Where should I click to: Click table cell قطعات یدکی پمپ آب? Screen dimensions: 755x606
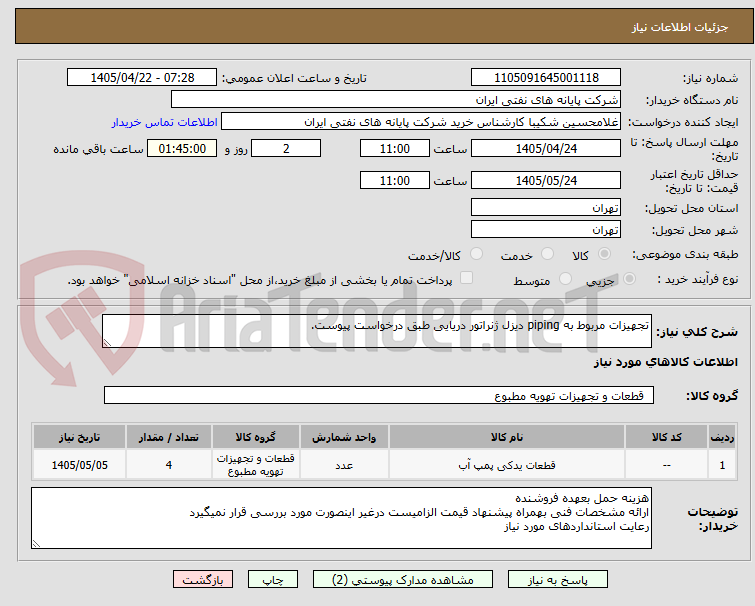[507, 465]
